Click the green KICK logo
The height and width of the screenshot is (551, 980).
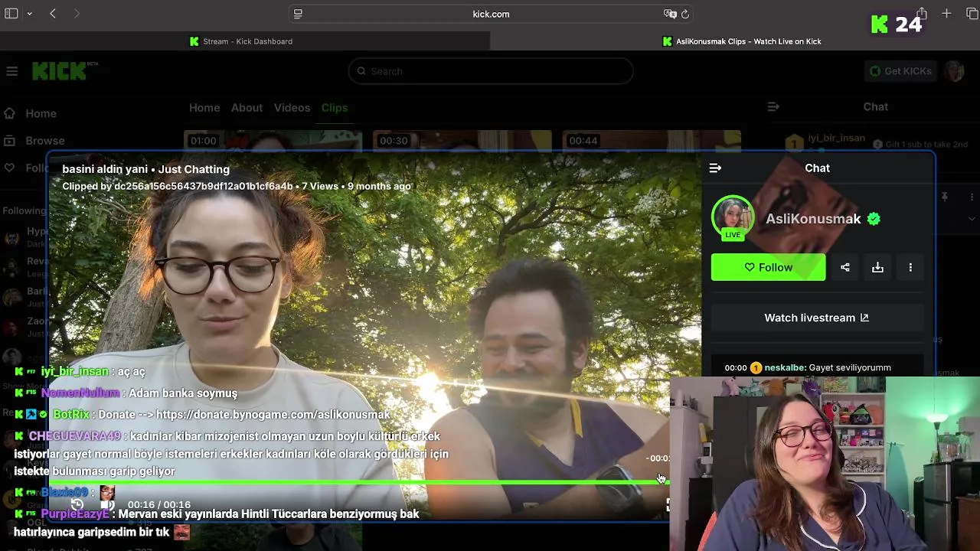click(60, 71)
